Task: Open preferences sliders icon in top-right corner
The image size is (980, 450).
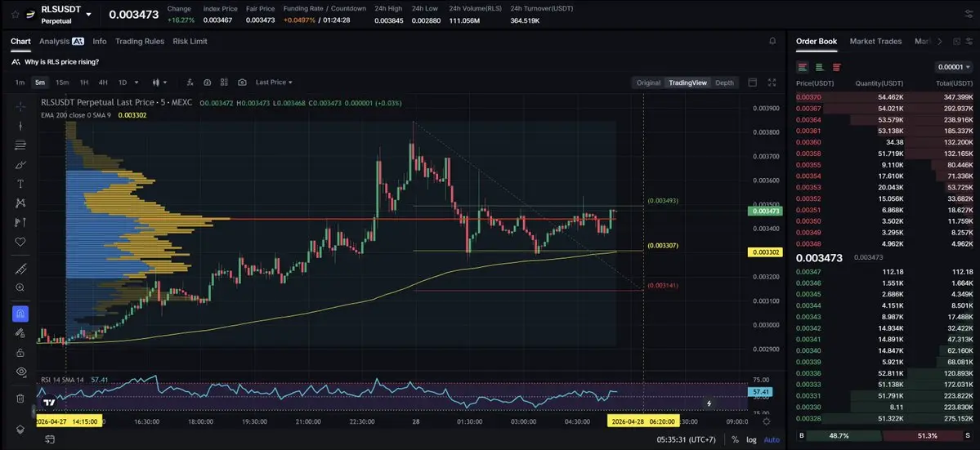Action: (x=969, y=15)
